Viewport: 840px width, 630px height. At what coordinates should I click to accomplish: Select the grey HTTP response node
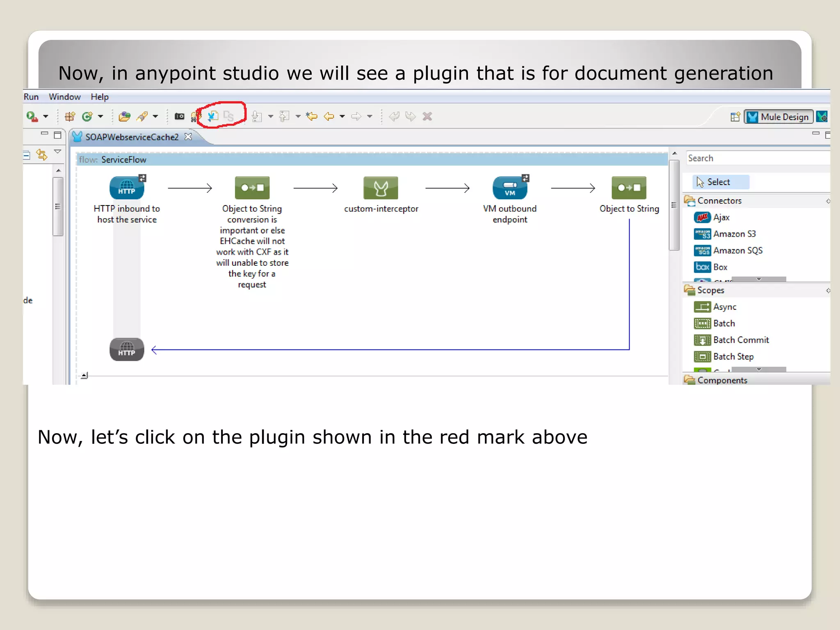127,349
